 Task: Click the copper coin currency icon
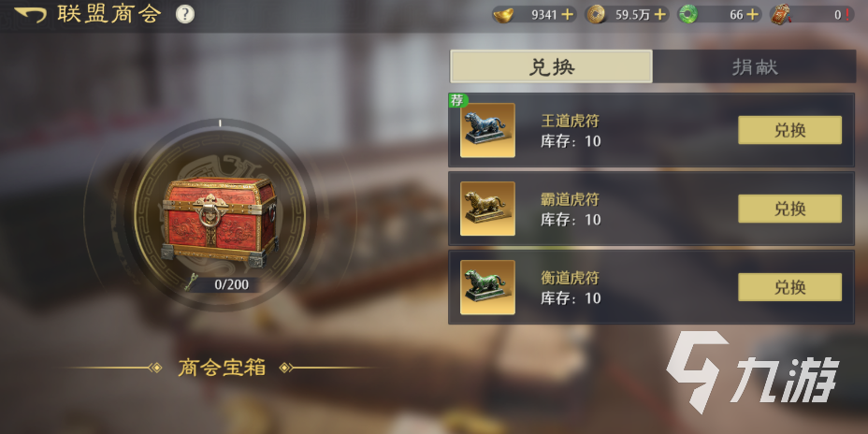[595, 14]
